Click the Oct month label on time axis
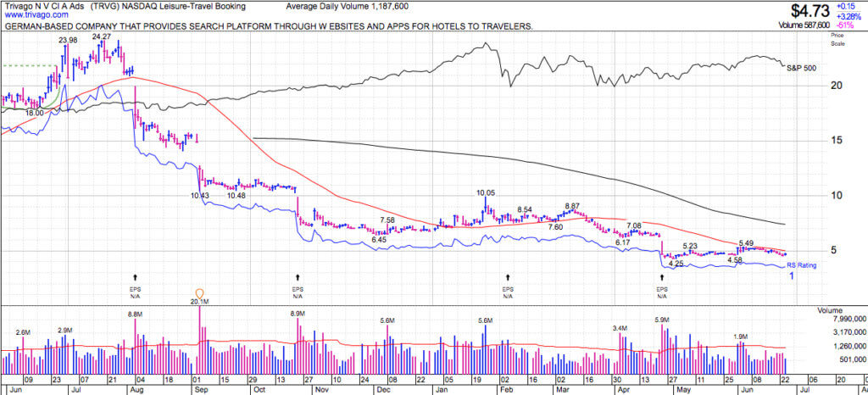Viewport: 868px width, 395px height. pos(258,389)
